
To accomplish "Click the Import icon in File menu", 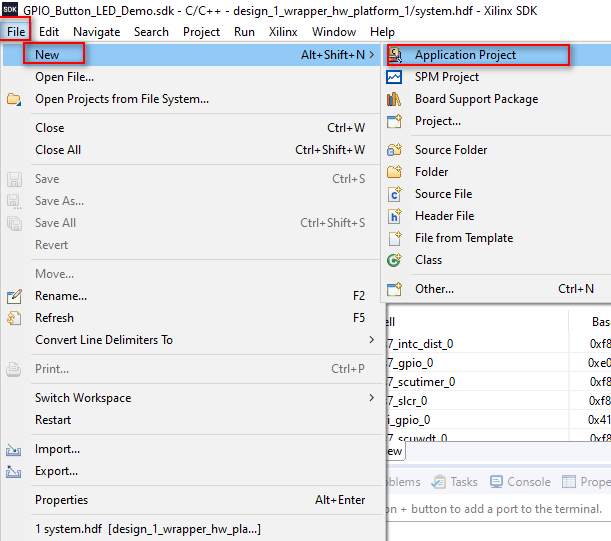I will point(14,449).
